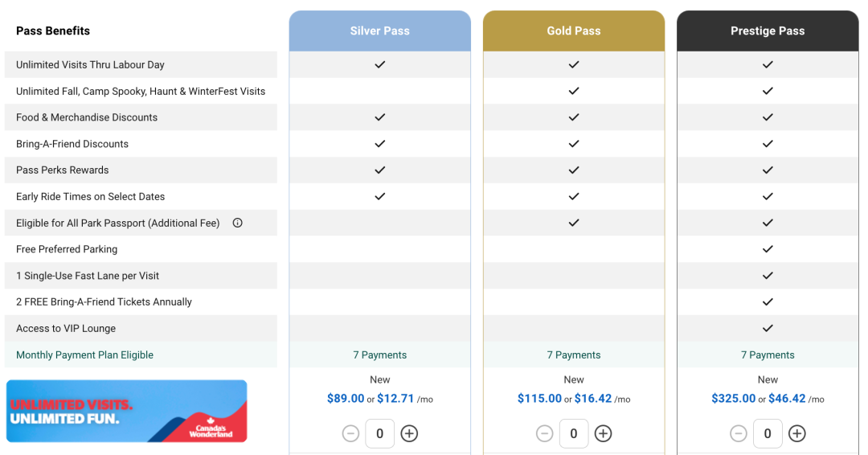
Task: Decrease Silver Pass quantity with minus icon
Action: 350,433
